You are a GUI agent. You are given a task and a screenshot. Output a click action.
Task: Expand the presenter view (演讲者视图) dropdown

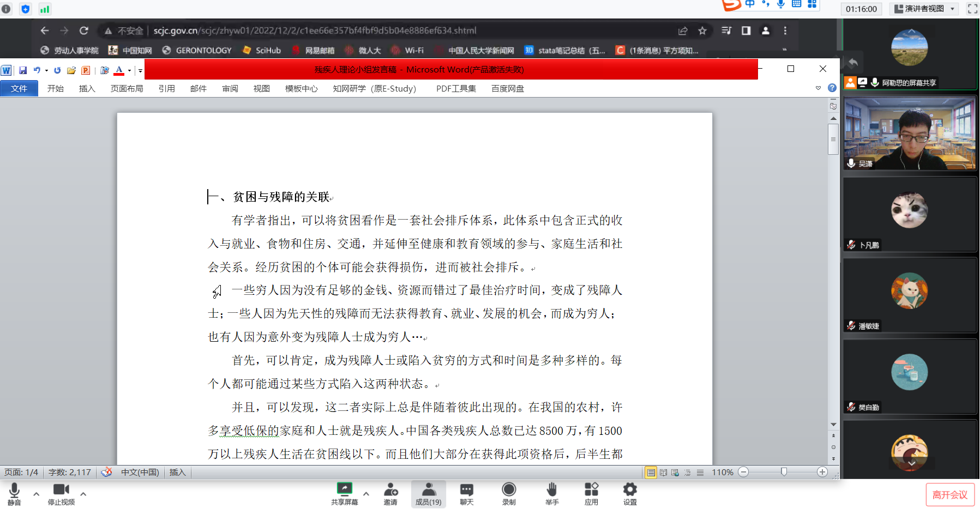click(952, 9)
